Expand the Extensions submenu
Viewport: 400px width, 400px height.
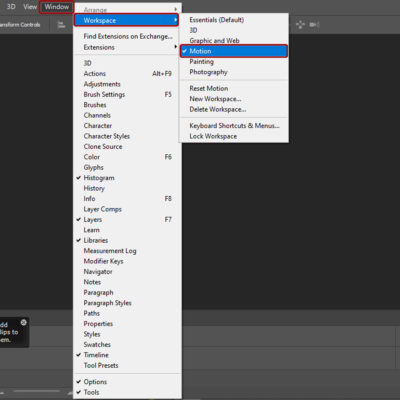coord(127,47)
